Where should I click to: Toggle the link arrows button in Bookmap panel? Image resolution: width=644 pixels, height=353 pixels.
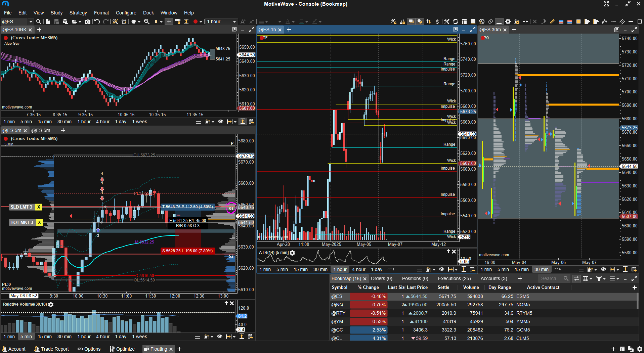[576, 278]
